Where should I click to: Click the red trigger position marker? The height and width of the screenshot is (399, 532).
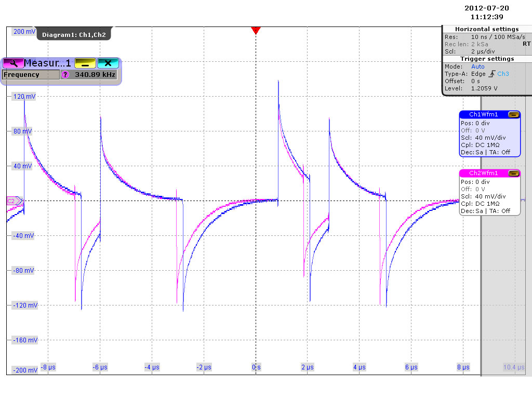coord(255,30)
